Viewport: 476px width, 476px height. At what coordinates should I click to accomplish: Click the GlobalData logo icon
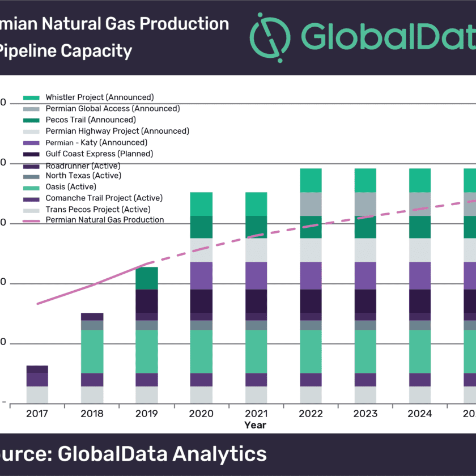tap(270, 37)
